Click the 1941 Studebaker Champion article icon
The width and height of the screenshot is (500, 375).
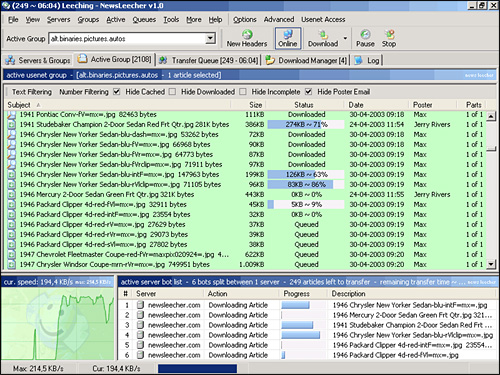tap(12, 125)
